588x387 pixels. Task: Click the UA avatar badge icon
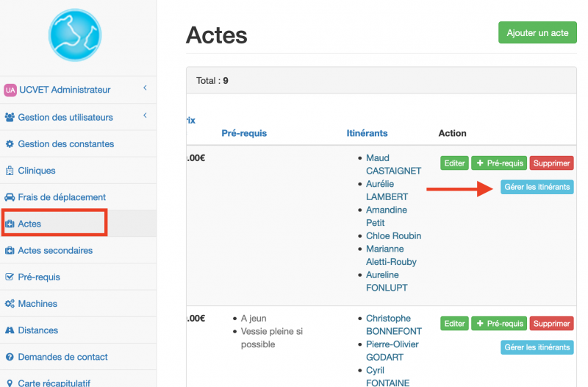click(x=10, y=90)
